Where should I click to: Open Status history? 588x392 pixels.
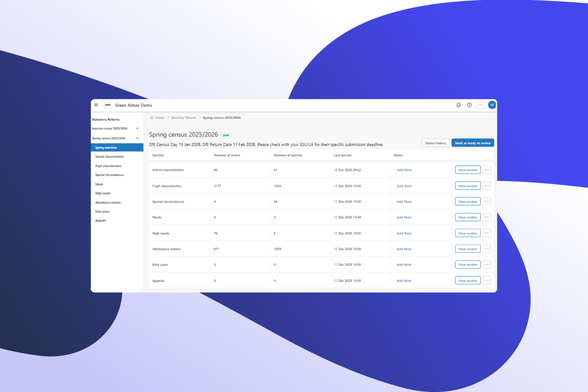click(x=435, y=143)
